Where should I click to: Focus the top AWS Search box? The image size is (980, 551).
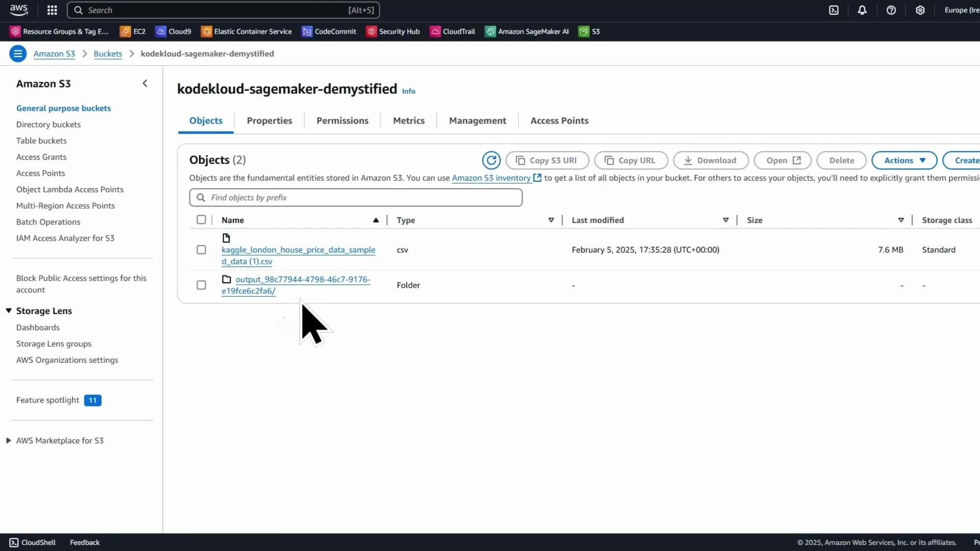[224, 10]
